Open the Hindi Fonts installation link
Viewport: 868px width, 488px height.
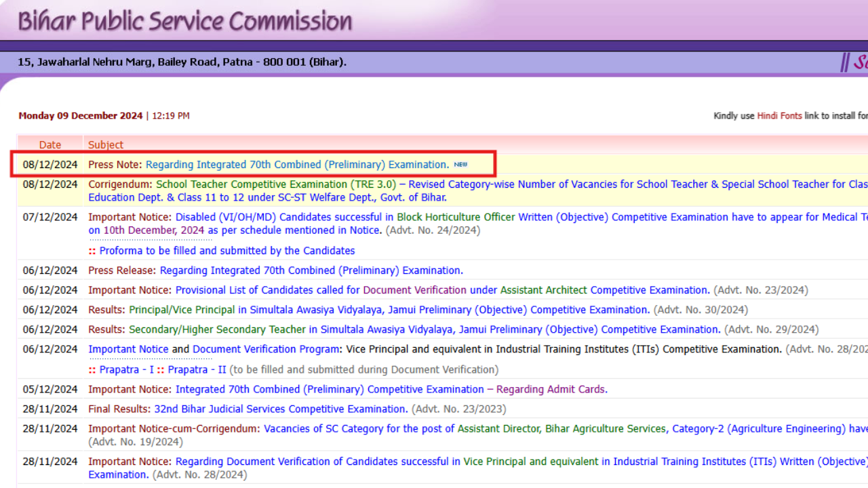(778, 115)
